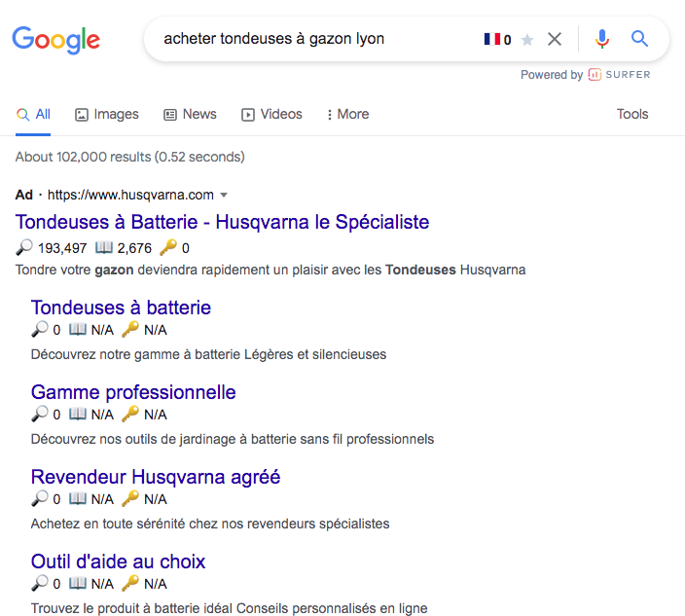Screen dimensions: 685x616
Task: Click magnifier icon under 'Outil d'aide au choix'
Action: pos(40,583)
